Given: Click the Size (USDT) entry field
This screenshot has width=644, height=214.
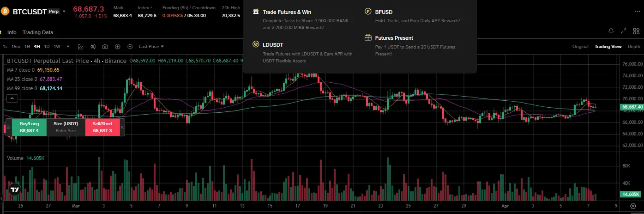Looking at the screenshot, I should [x=66, y=127].
